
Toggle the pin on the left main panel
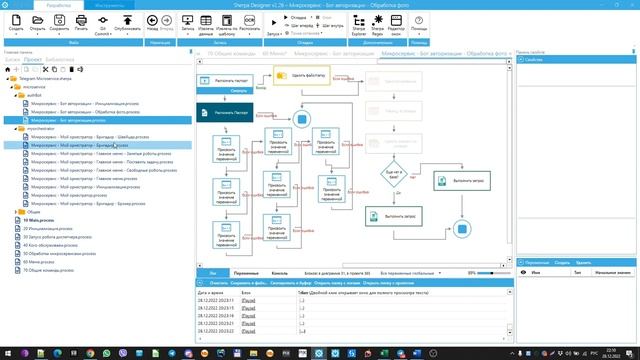click(x=191, y=52)
